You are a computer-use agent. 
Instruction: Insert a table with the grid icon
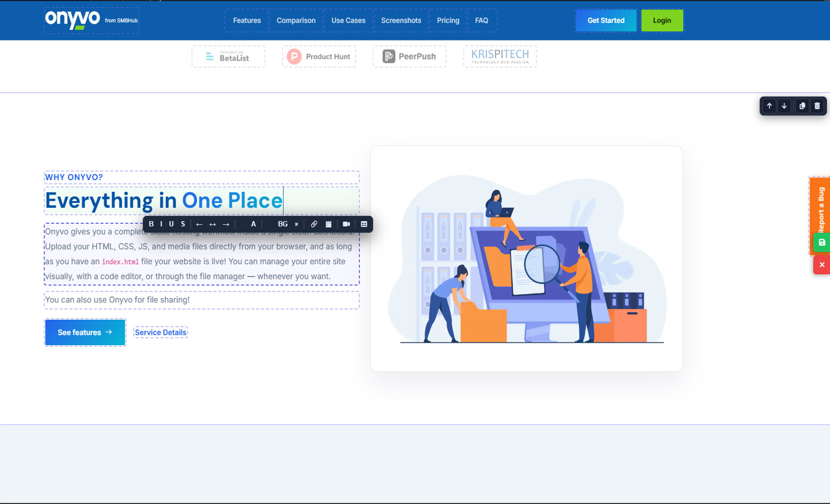[364, 224]
